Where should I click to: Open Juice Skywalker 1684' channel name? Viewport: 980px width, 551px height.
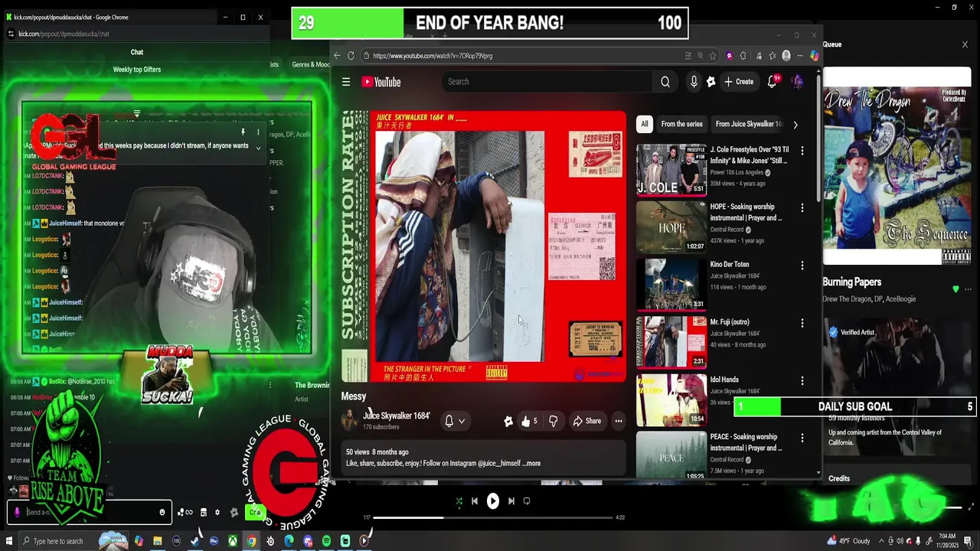coord(397,416)
